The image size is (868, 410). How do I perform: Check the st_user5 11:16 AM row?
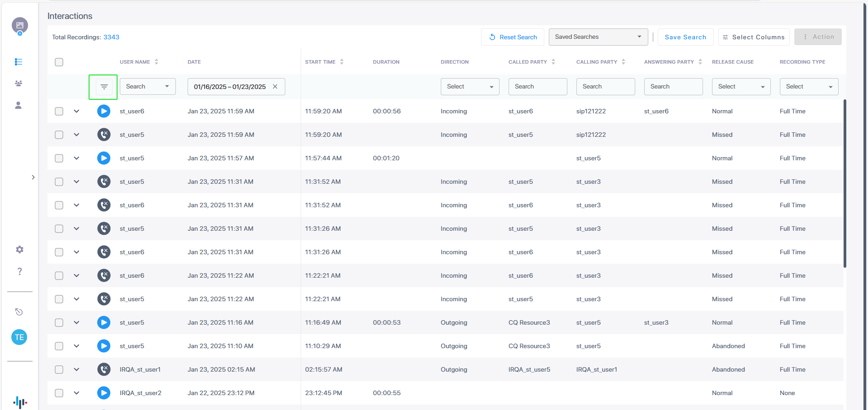(x=59, y=322)
